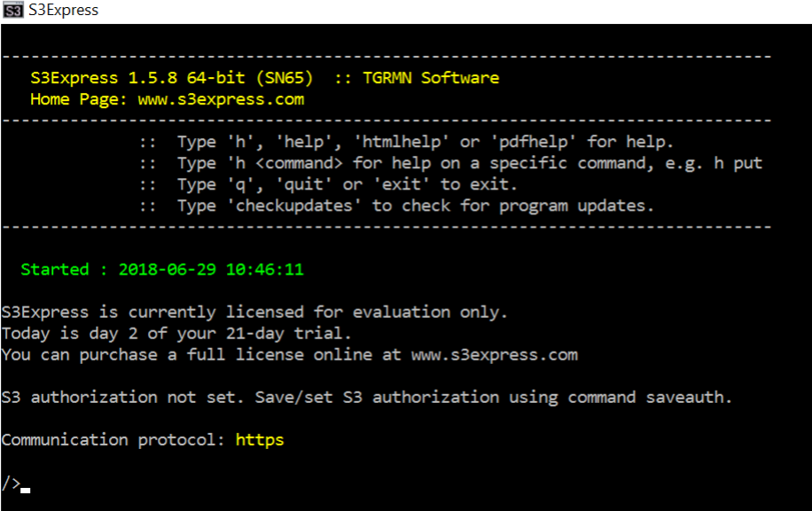Click the 2018-06-29 10:46:11 timestamp
Screen dimensions: 812x511
211,269
